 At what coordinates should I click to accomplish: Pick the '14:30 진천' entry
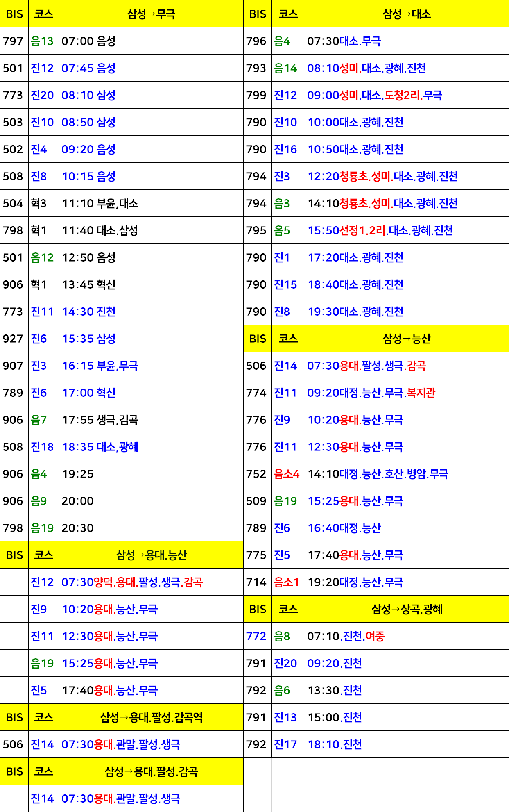coord(151,312)
